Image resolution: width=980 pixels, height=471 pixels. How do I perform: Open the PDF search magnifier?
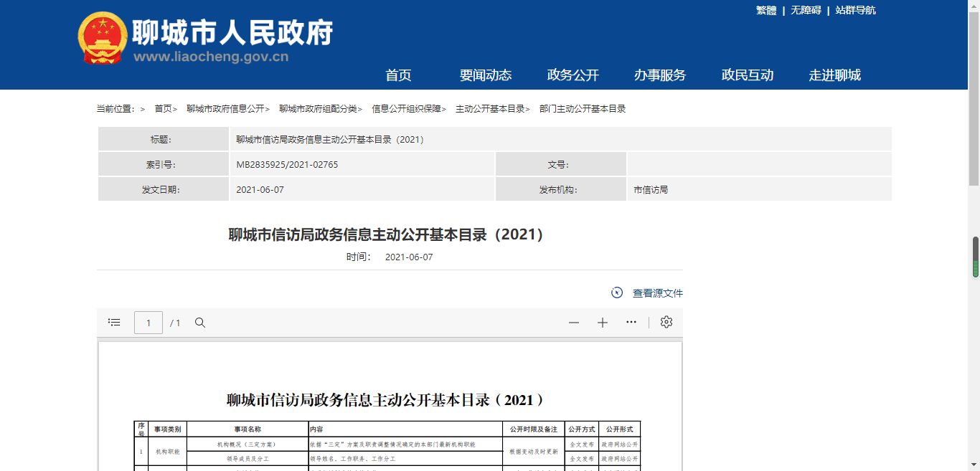click(x=200, y=323)
